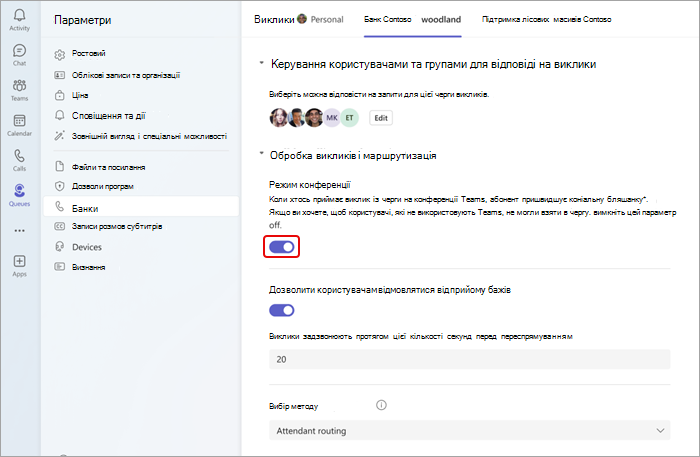Click the ET member avatar

(350, 118)
